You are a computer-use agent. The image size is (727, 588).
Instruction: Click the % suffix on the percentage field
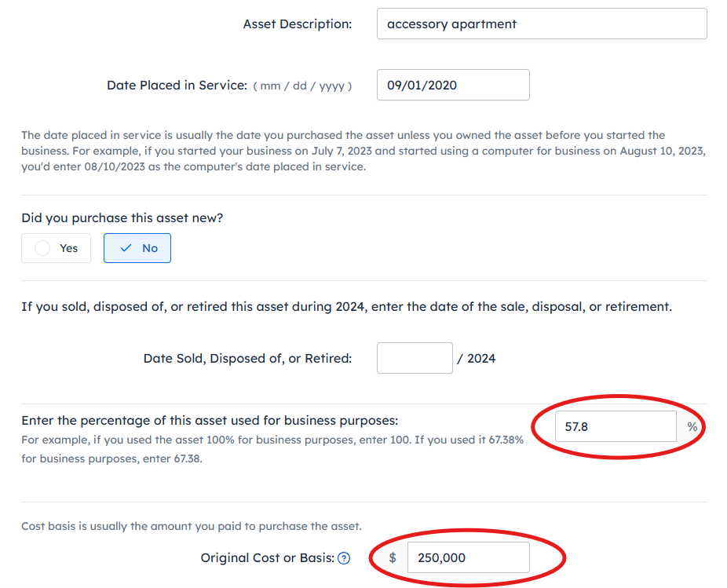pos(692,427)
